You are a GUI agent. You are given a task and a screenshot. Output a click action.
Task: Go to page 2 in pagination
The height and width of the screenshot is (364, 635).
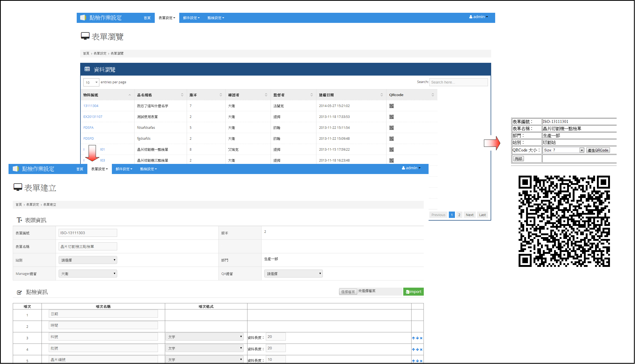tap(459, 215)
